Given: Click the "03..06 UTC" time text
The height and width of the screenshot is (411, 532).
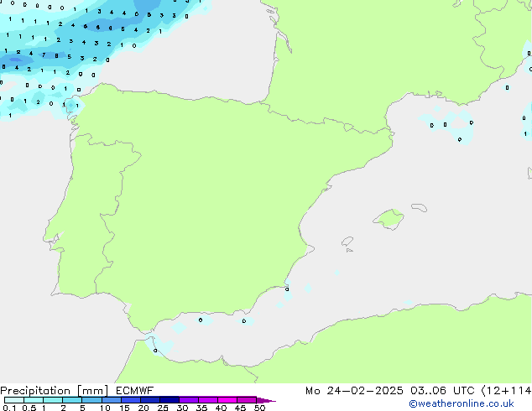Looking at the screenshot, I should 442,391.
